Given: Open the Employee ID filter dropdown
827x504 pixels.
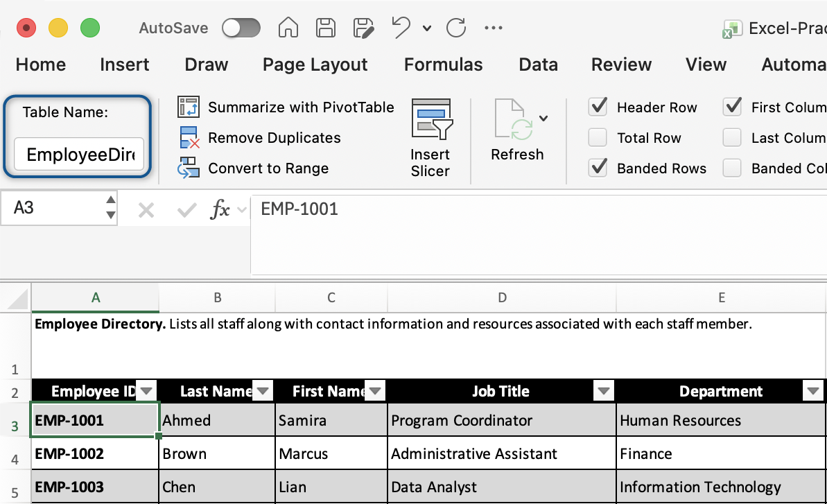Looking at the screenshot, I should pyautogui.click(x=146, y=391).
